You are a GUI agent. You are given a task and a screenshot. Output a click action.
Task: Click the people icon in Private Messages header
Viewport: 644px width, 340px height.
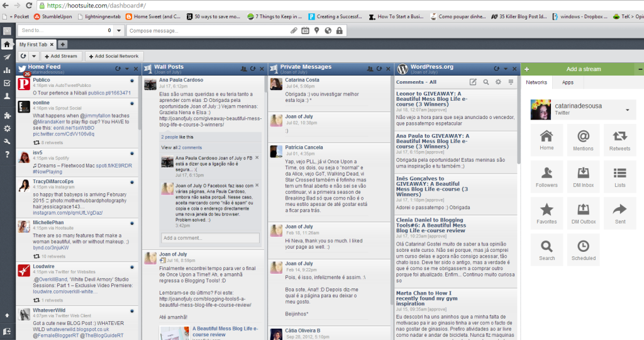coord(370,69)
